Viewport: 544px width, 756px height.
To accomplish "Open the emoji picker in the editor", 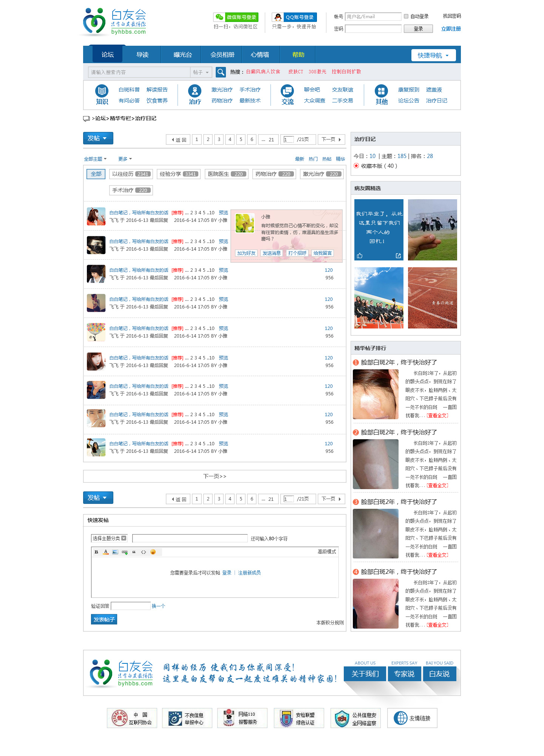I will [x=153, y=552].
